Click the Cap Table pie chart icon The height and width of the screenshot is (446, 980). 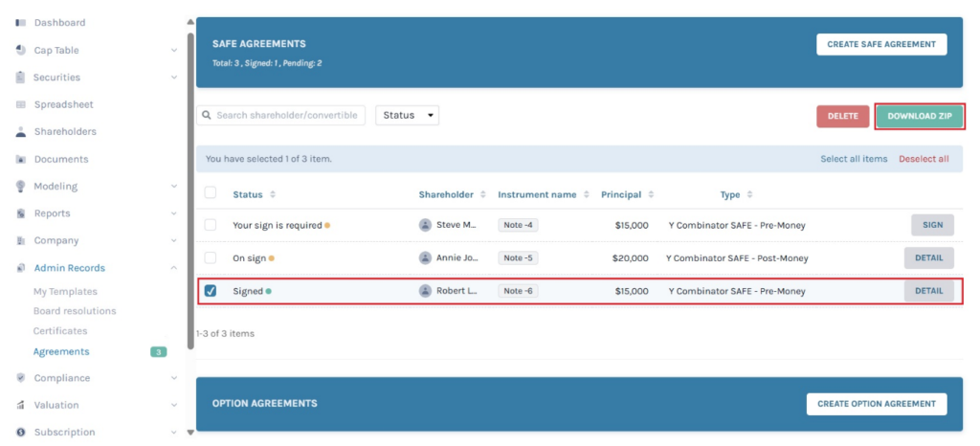point(20,50)
